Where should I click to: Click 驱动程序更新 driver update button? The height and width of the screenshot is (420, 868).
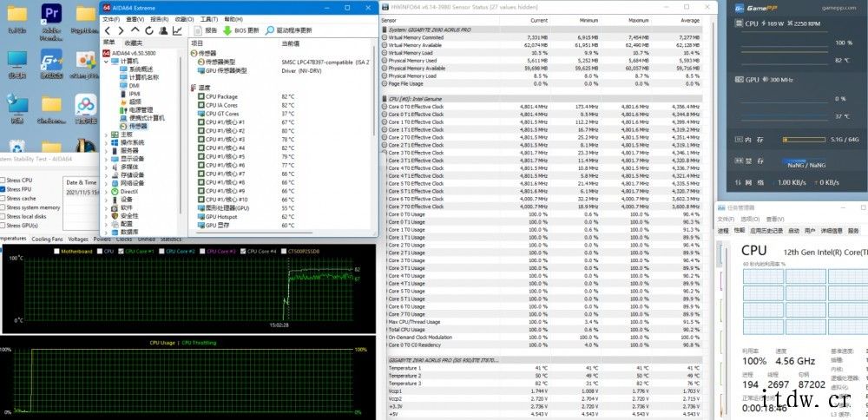[x=288, y=30]
